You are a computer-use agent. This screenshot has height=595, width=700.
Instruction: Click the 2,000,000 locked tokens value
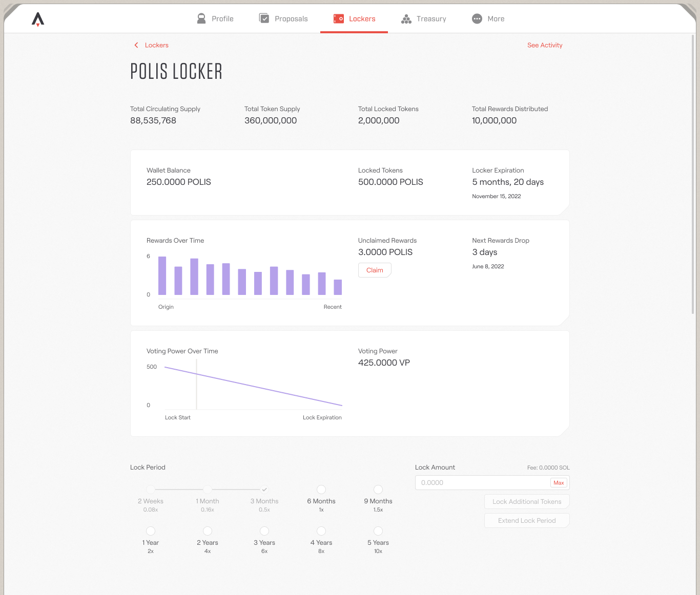click(x=379, y=120)
